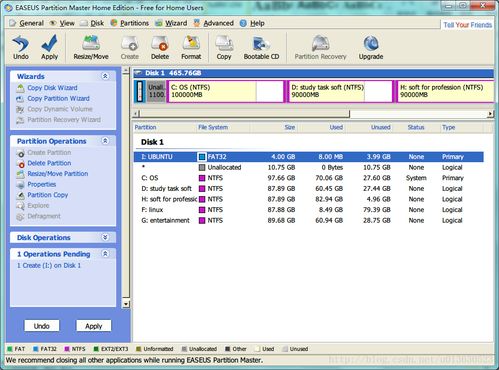Select the H: soft for profession row

(x=309, y=199)
